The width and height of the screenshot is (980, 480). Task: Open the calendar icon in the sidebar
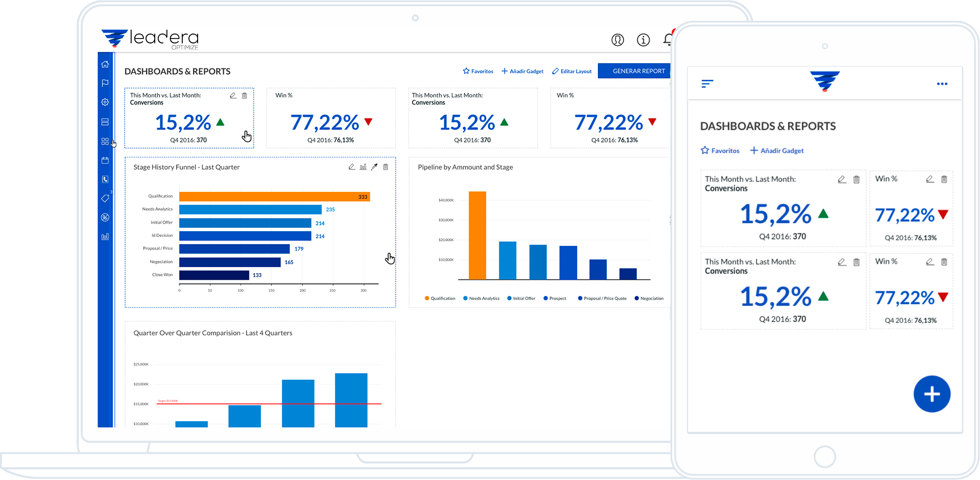coord(105,160)
